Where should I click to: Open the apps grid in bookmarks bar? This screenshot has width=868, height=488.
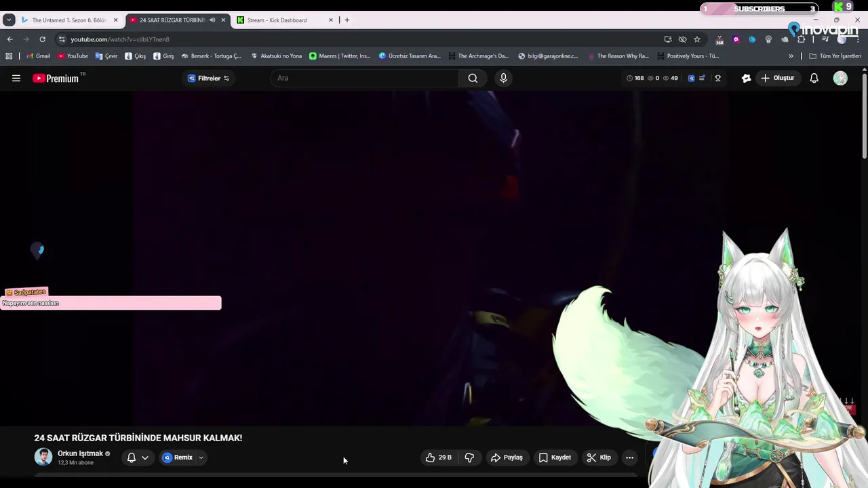(x=9, y=56)
